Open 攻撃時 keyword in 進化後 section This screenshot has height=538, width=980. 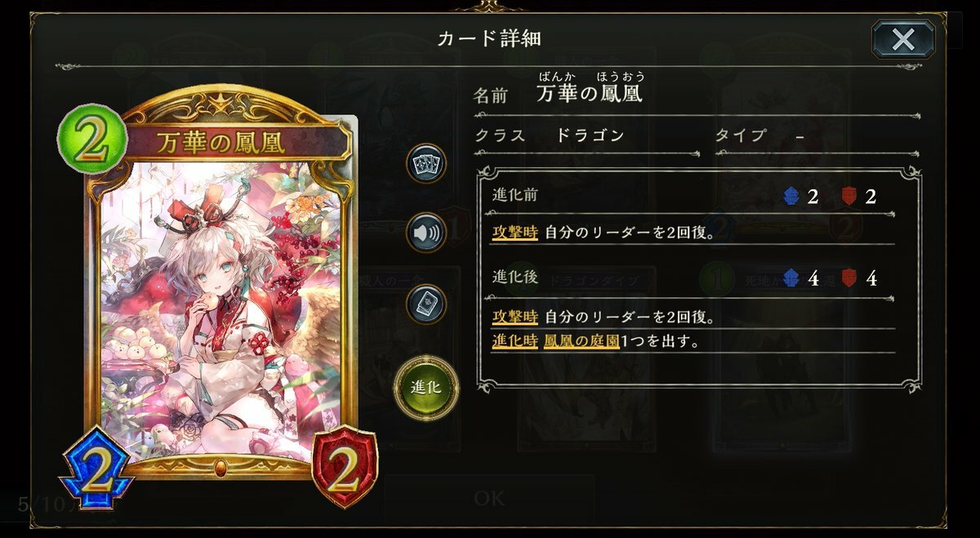514,316
